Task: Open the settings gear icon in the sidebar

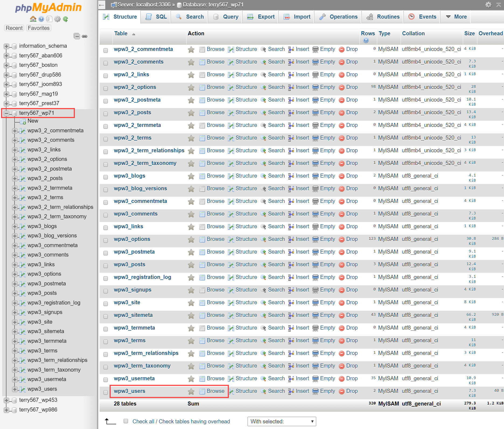Action: tap(57, 19)
